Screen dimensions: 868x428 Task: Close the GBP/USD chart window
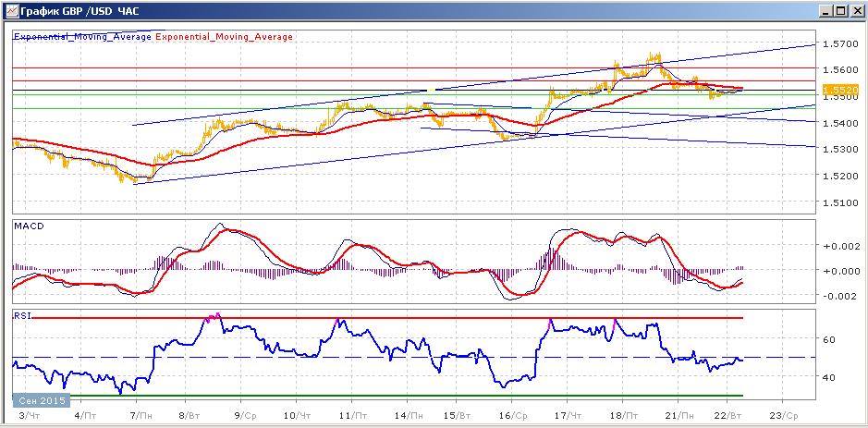(856, 10)
